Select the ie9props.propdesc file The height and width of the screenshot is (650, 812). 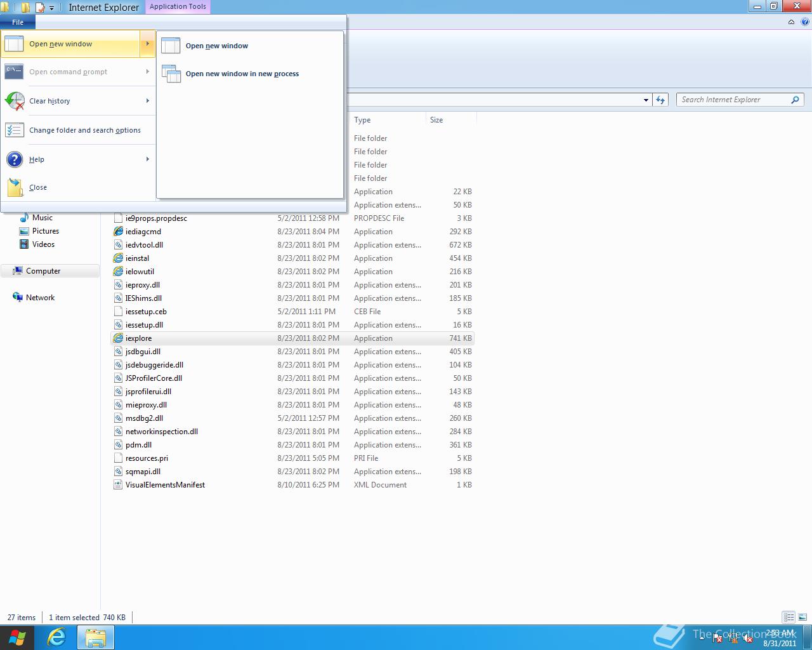tap(292, 218)
